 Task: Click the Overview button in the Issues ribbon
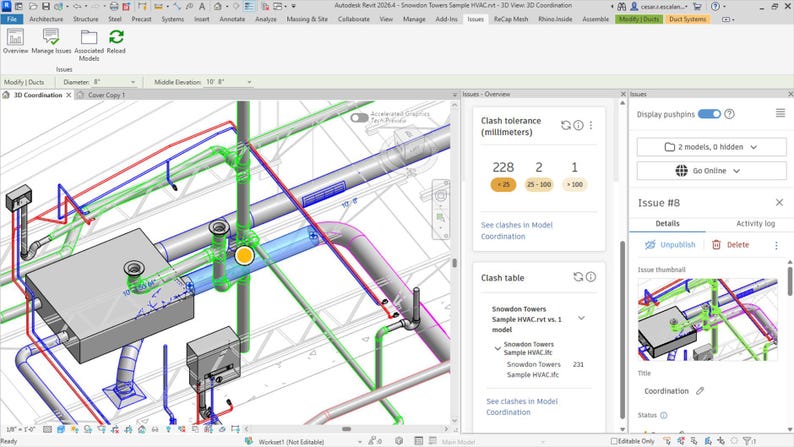[15, 41]
